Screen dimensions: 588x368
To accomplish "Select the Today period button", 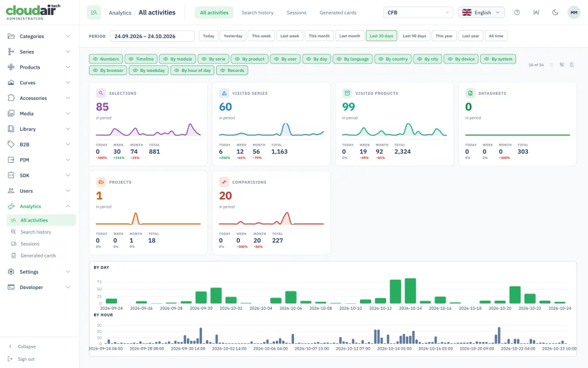I will pyautogui.click(x=208, y=36).
